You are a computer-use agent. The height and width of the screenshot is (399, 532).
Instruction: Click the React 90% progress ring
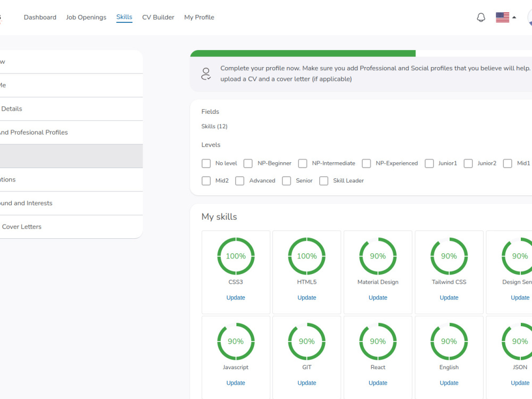[x=378, y=341]
